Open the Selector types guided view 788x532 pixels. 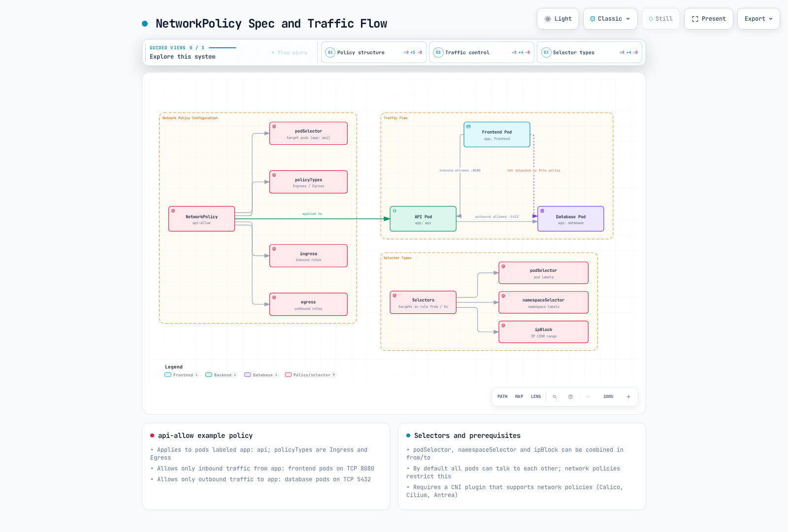point(590,52)
